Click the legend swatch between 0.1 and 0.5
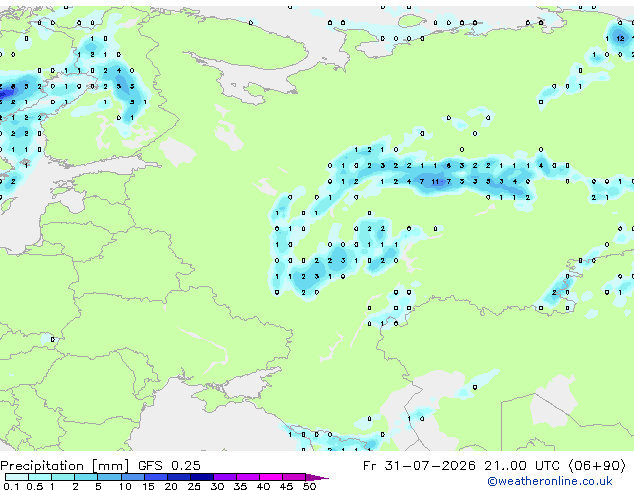 click(17, 477)
